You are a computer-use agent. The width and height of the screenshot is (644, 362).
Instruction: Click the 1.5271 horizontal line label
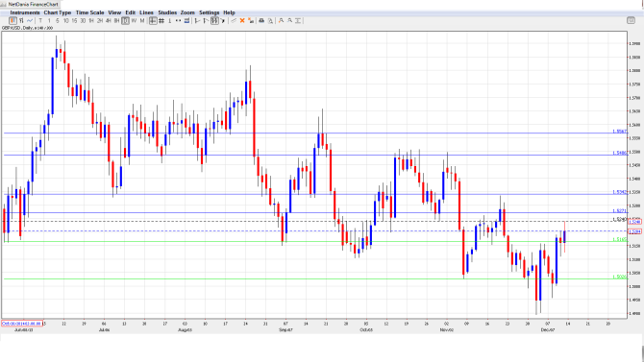[x=620, y=211]
